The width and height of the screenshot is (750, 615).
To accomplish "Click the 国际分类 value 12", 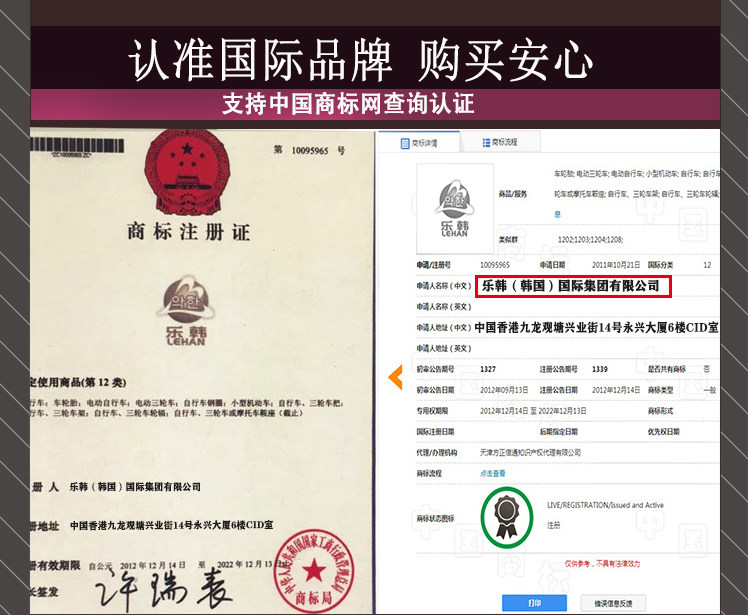I will click(707, 265).
